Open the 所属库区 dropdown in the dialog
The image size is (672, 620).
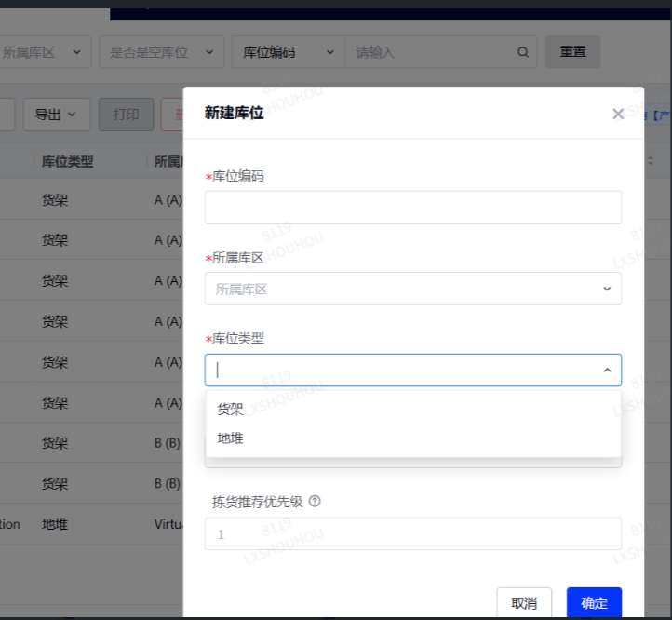click(x=412, y=289)
